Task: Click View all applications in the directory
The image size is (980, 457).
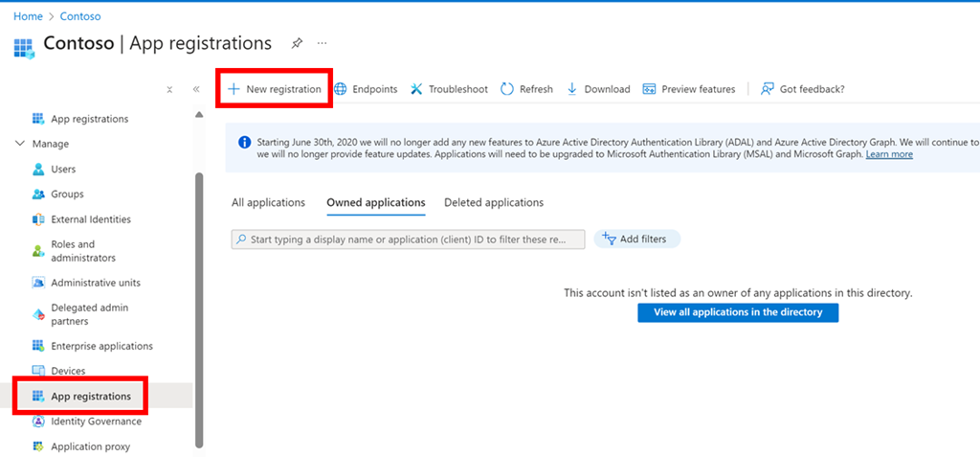Action: 738,312
